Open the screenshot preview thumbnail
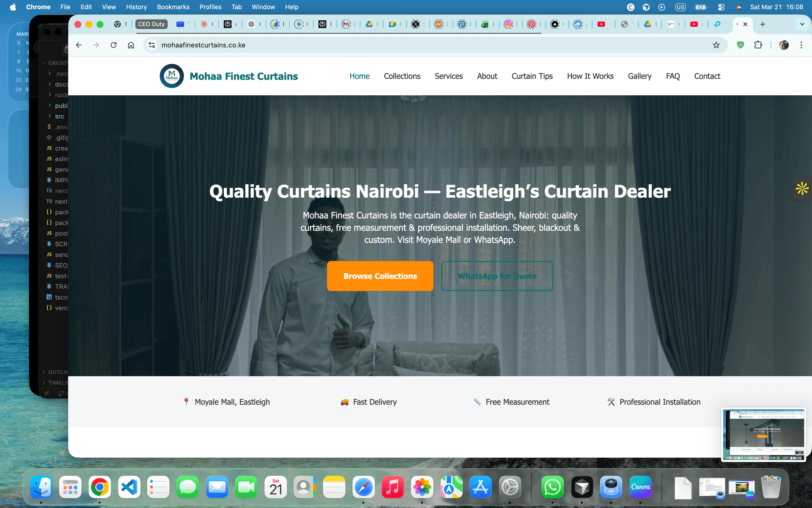The width and height of the screenshot is (812, 508). tap(763, 434)
